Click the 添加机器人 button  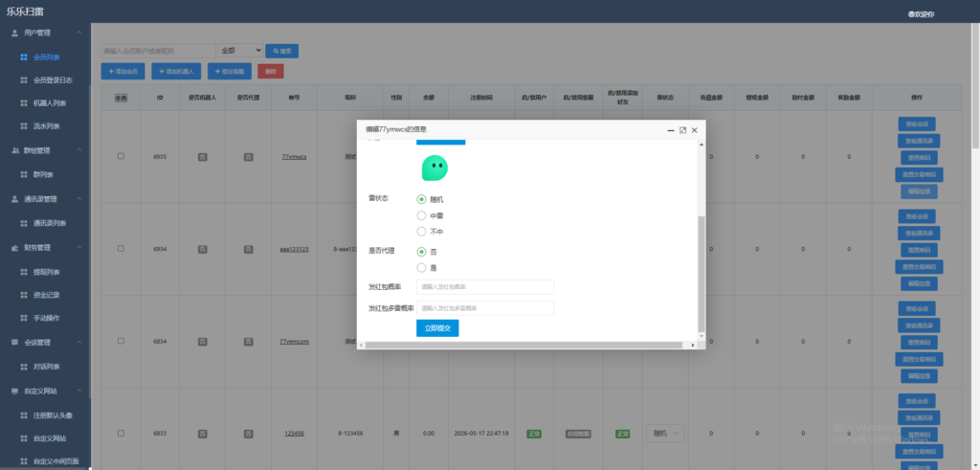[176, 71]
